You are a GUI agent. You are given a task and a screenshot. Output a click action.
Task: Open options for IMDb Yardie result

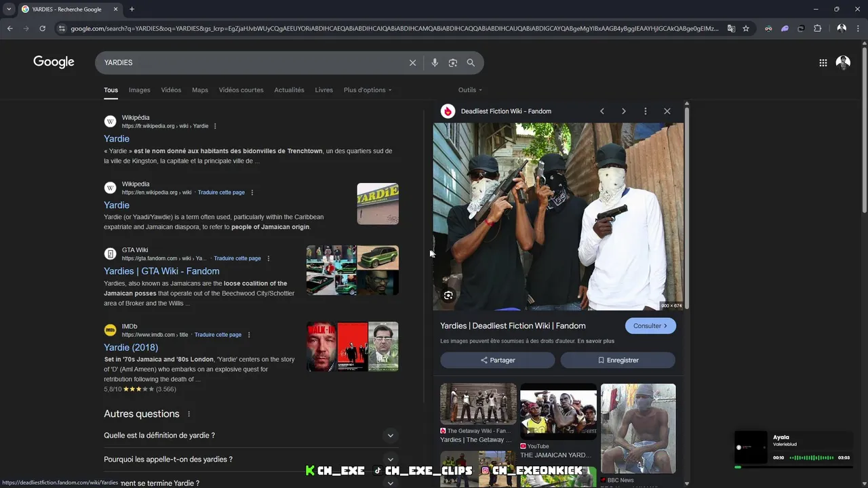click(x=249, y=335)
